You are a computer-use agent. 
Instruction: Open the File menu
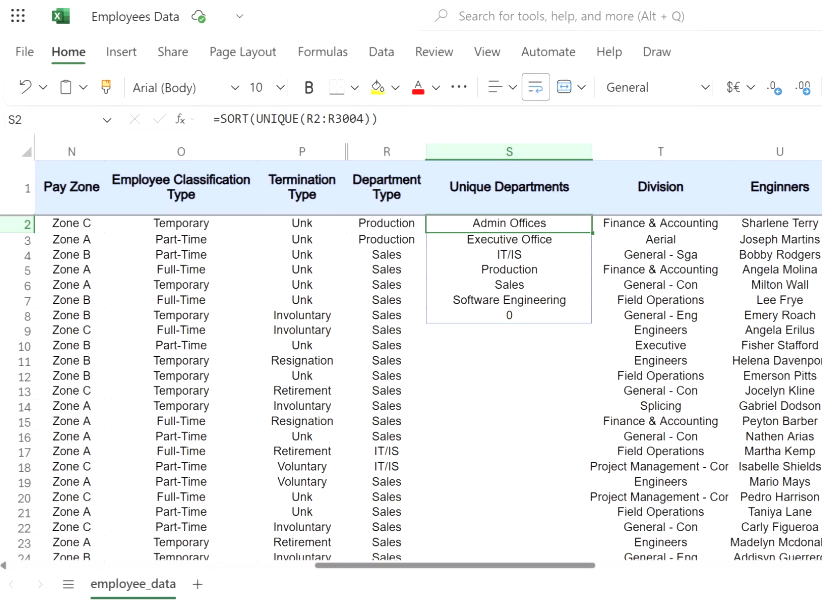[25, 52]
